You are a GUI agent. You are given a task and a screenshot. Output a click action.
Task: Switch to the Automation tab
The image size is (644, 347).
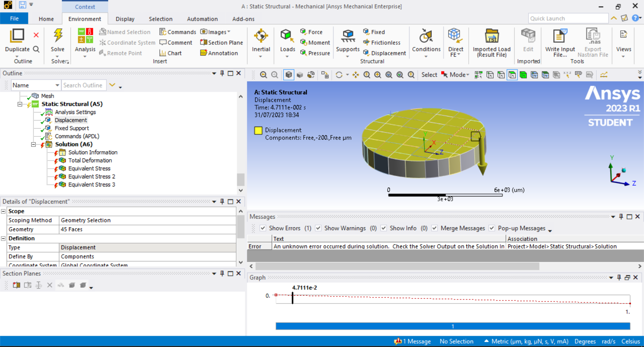(202, 19)
